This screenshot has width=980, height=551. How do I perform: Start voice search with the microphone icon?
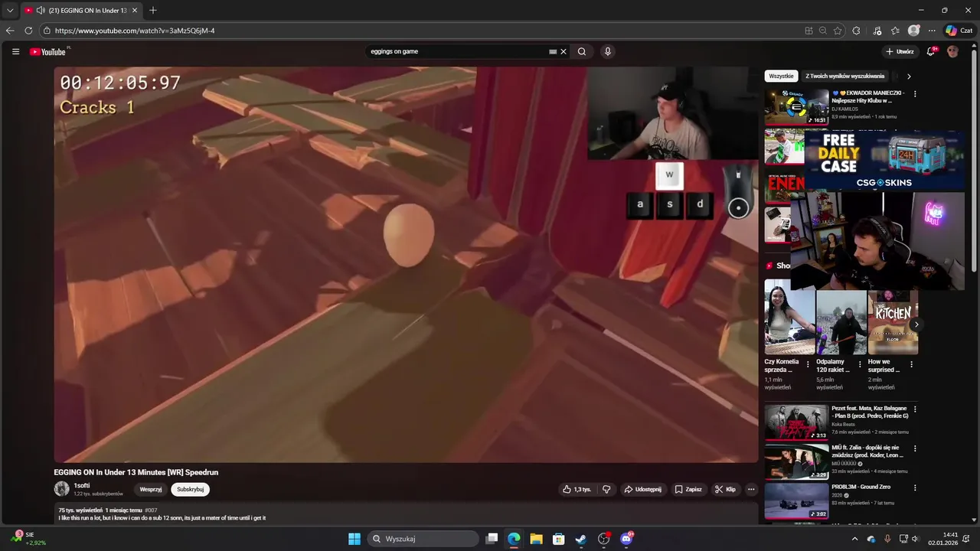point(607,51)
